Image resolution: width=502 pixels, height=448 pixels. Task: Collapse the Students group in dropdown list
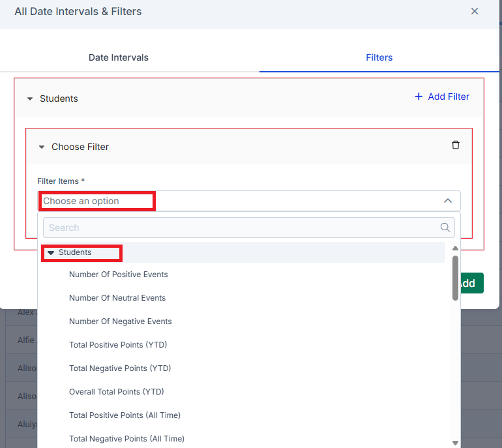pyautogui.click(x=51, y=252)
